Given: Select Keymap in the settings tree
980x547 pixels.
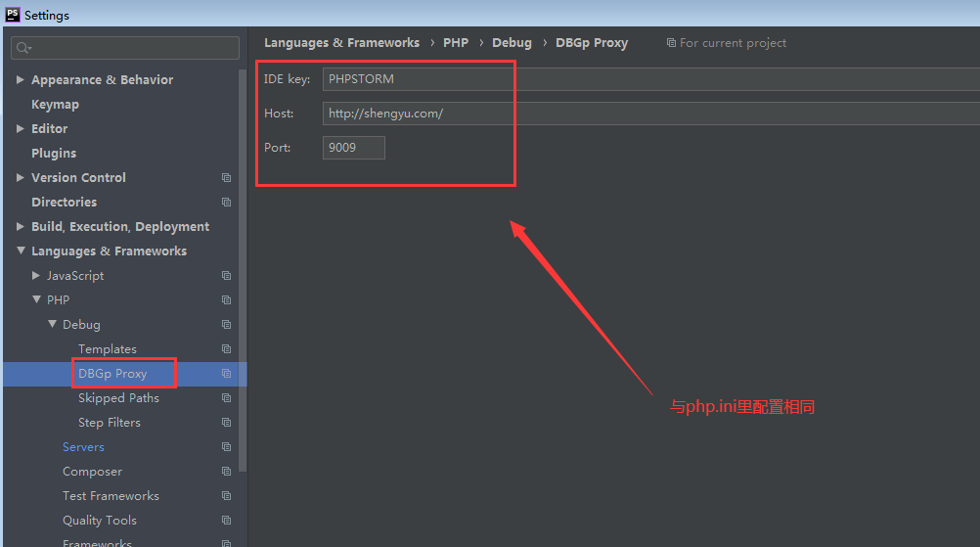Looking at the screenshot, I should click(55, 105).
